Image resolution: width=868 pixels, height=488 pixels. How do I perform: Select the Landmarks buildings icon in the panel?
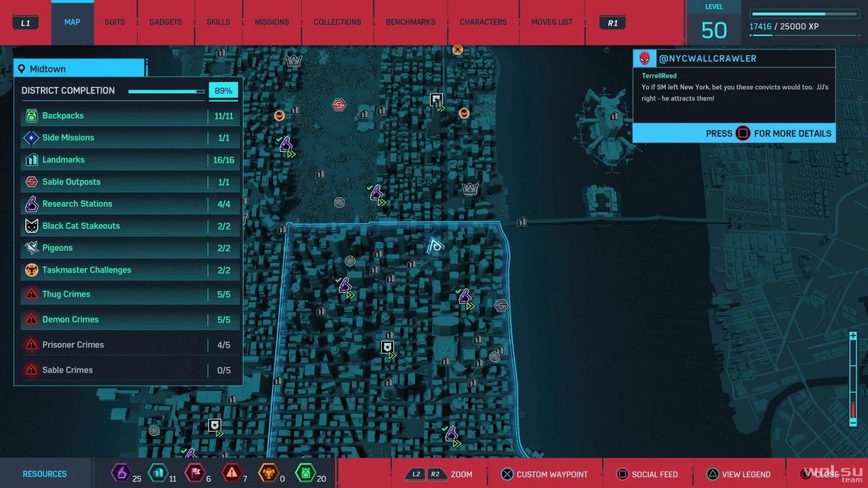[31, 160]
